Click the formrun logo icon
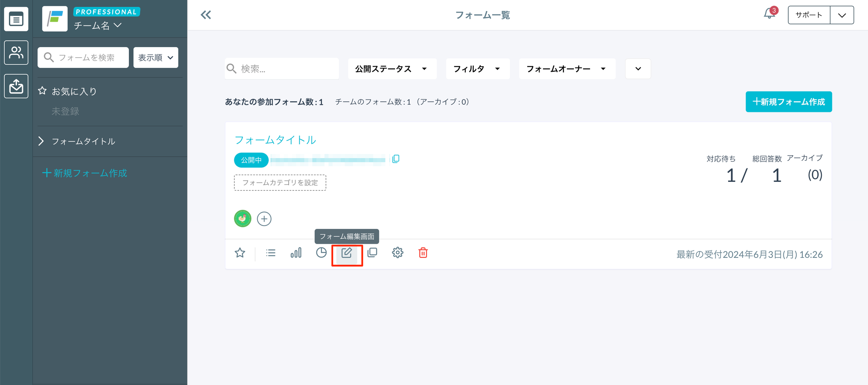 (55, 19)
